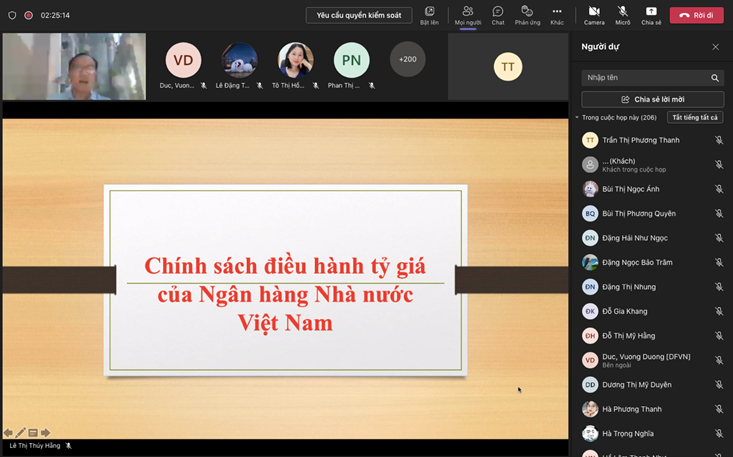Open the Chat panel
733x457 pixels.
497,14
